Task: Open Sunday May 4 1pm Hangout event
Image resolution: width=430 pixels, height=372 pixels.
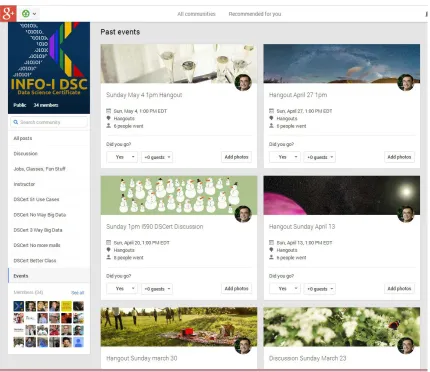Action: 144,95
